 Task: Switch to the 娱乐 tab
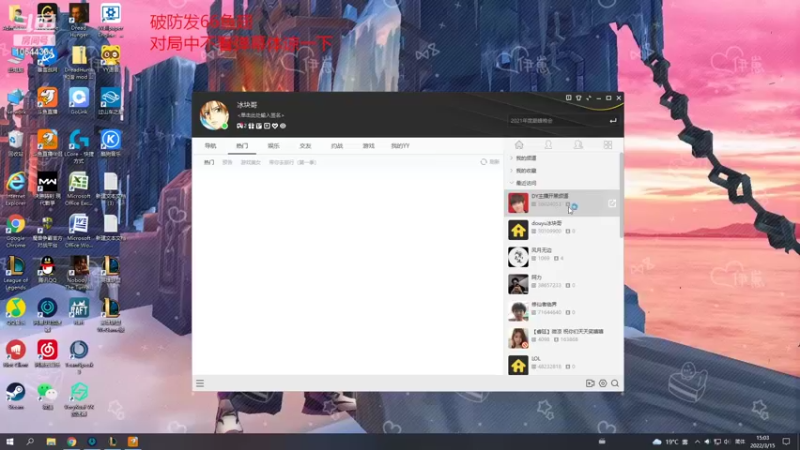273,146
